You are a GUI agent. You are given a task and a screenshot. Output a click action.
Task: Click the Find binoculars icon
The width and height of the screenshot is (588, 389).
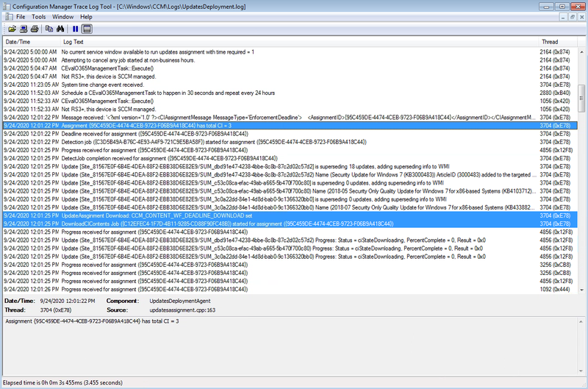(x=60, y=29)
